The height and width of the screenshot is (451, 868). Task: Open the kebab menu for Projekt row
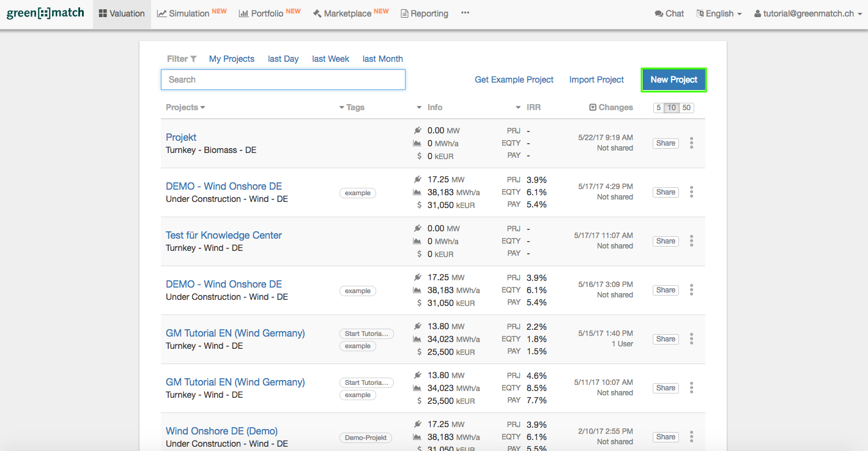pyautogui.click(x=691, y=143)
